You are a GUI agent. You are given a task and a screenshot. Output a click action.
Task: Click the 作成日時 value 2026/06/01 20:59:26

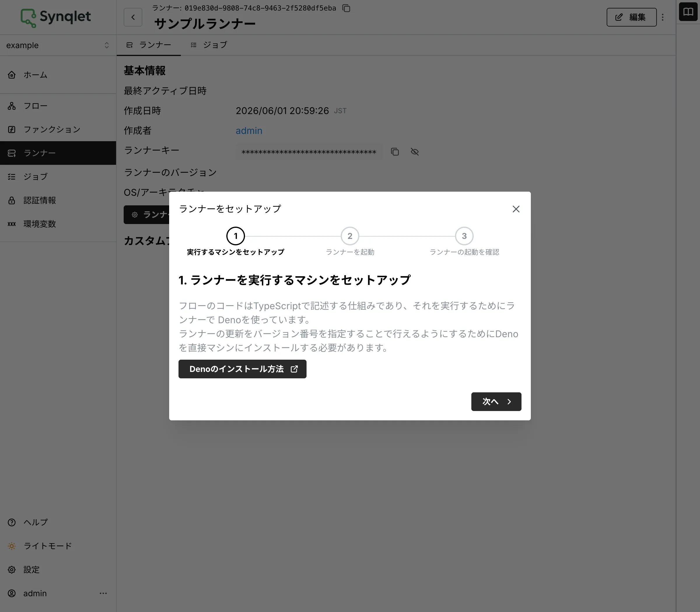click(282, 111)
